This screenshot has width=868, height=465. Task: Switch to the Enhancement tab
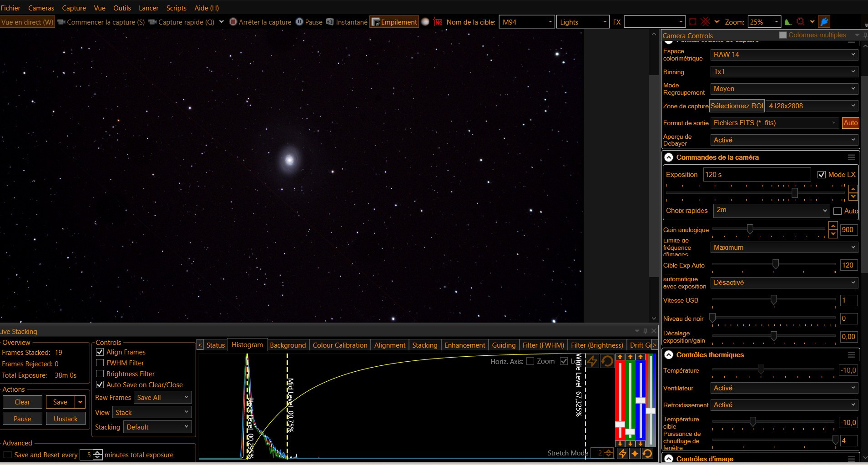464,345
